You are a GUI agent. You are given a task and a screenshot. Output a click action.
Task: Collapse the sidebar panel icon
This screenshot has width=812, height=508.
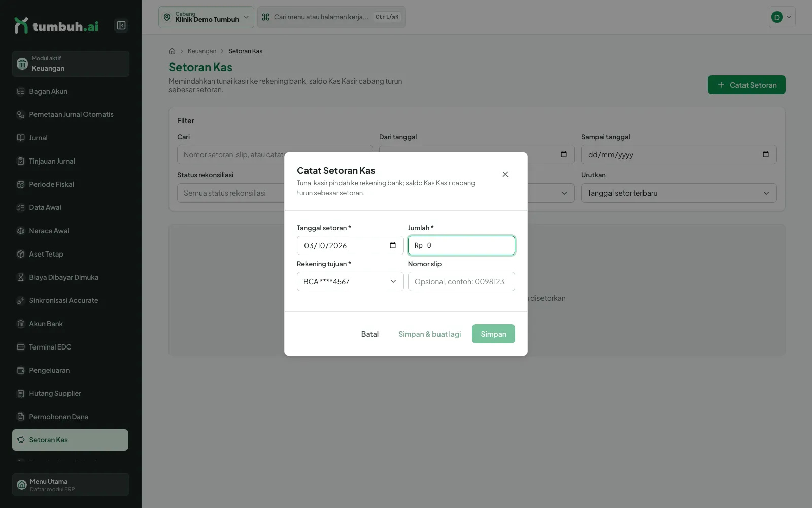pyautogui.click(x=121, y=25)
